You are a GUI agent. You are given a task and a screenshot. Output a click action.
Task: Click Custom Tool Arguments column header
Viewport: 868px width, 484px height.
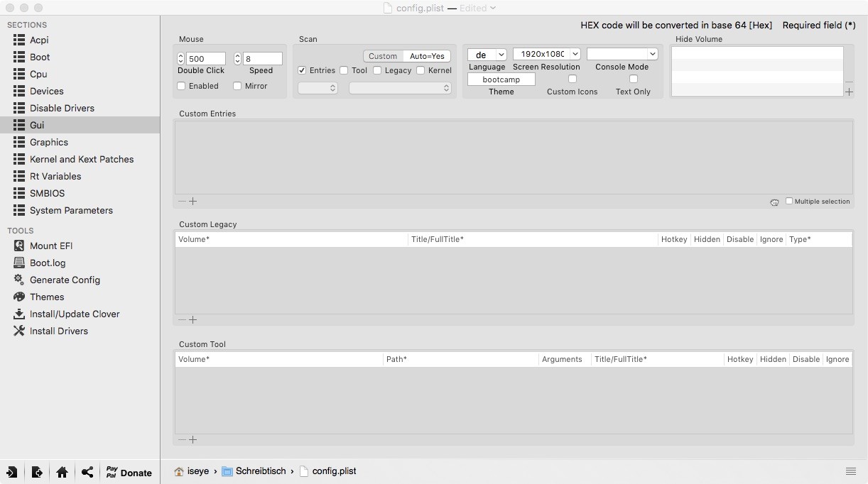pos(565,360)
